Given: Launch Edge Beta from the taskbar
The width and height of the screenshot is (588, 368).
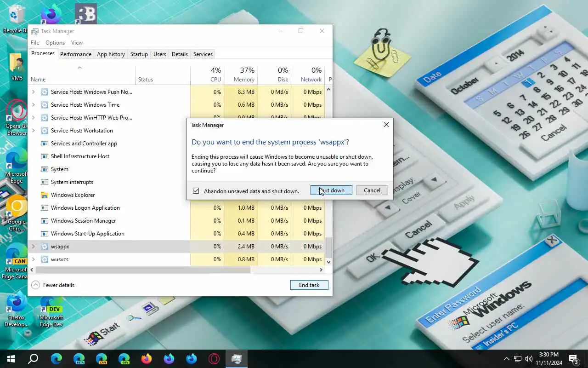Looking at the screenshot, I should point(79,359).
